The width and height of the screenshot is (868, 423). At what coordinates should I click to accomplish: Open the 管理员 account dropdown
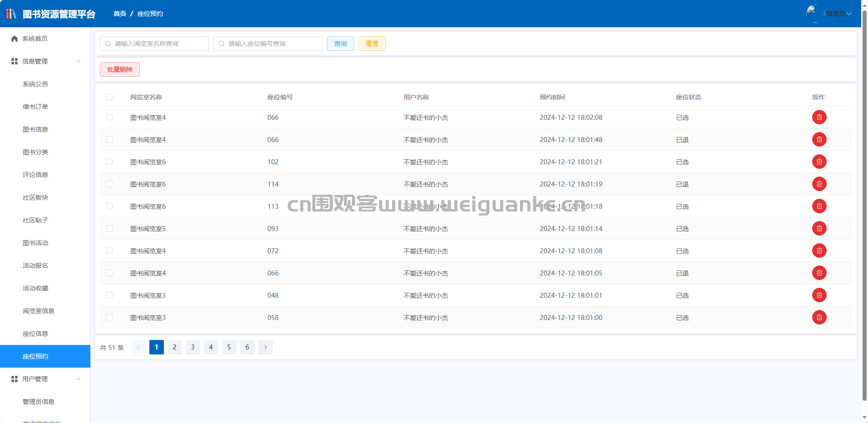click(x=838, y=14)
